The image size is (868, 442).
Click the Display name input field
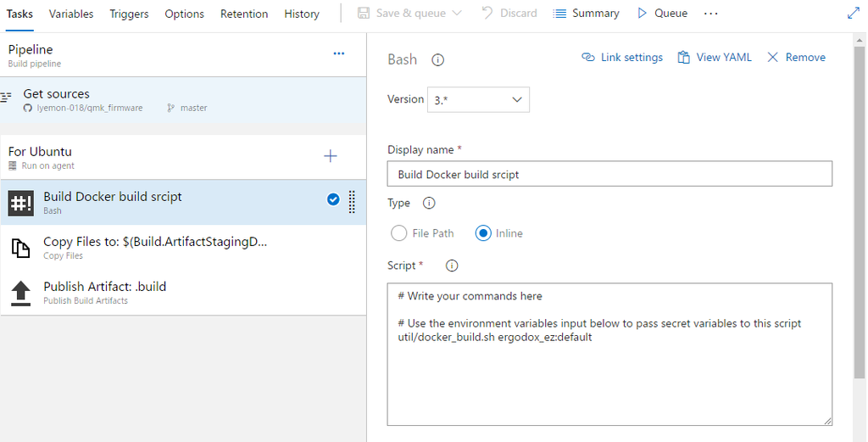609,174
